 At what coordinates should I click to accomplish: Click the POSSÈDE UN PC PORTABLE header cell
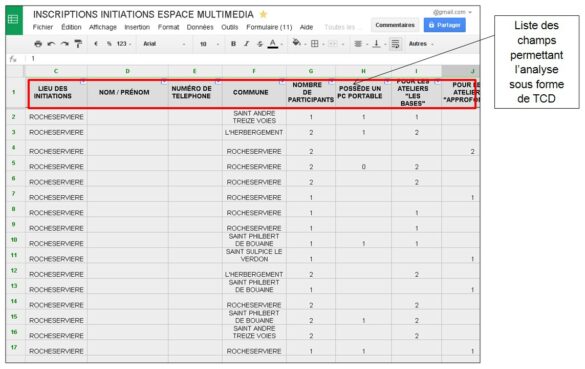click(x=363, y=93)
